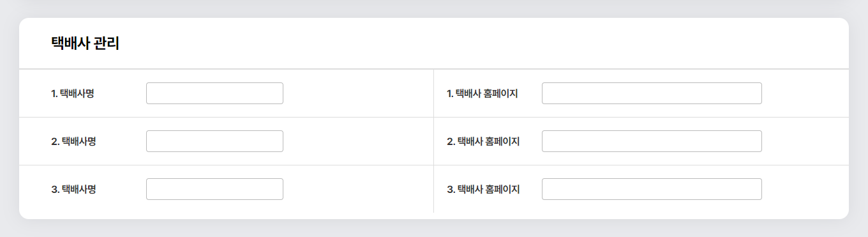Click the '2. 택배사 홈페이지' label

(483, 141)
